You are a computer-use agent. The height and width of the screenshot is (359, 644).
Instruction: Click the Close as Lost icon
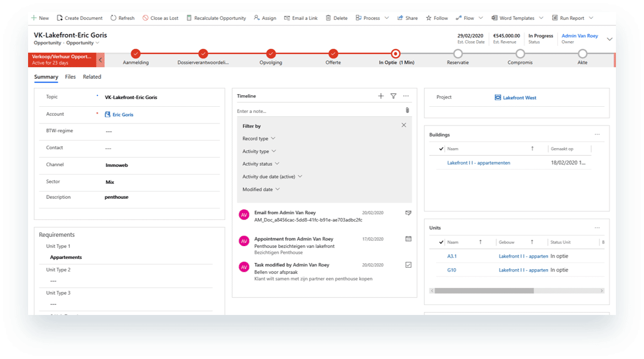point(145,18)
